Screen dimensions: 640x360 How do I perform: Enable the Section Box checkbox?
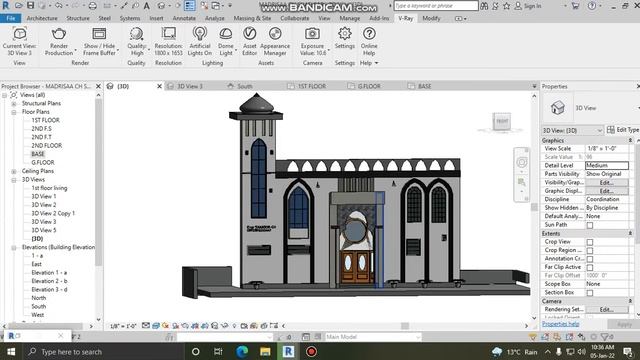(590, 293)
